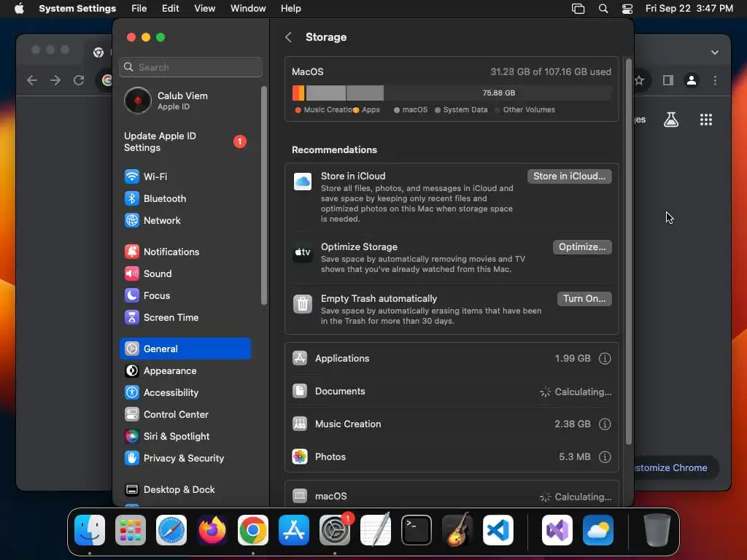Image resolution: width=747 pixels, height=560 pixels.
Task: Click the Music Creation storage row
Action: click(x=452, y=424)
